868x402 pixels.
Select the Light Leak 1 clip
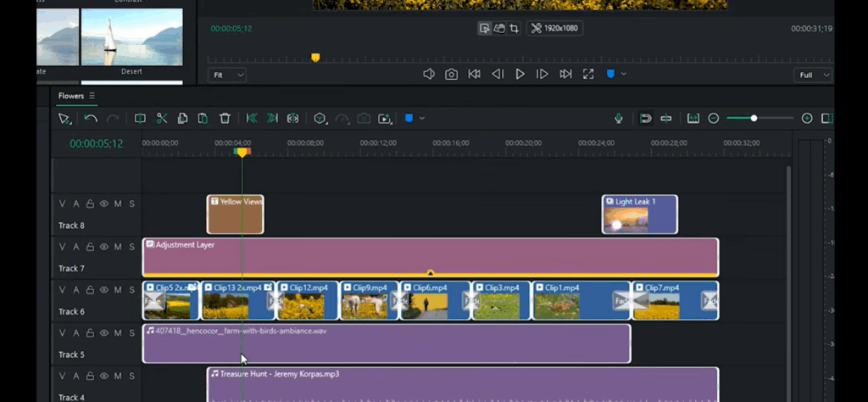tap(640, 215)
